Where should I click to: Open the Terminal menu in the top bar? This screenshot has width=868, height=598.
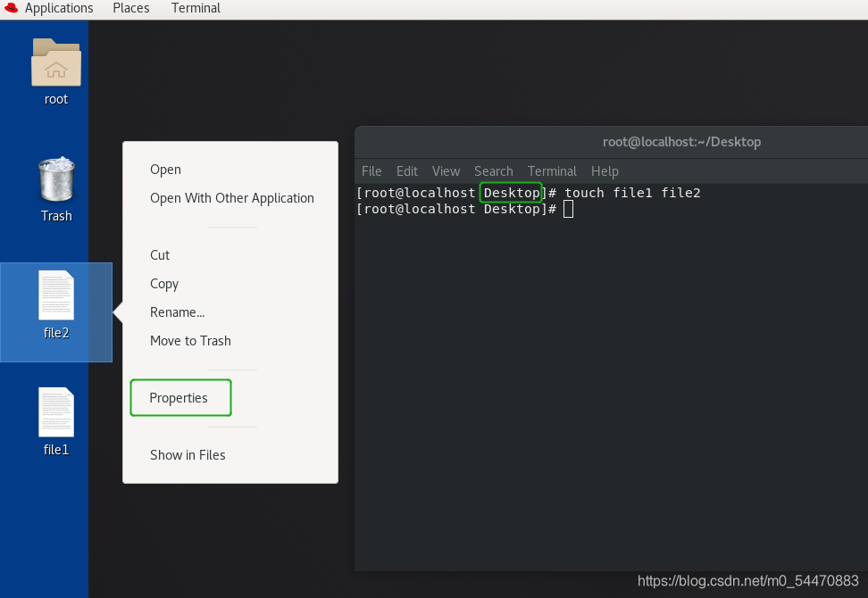[x=196, y=8]
